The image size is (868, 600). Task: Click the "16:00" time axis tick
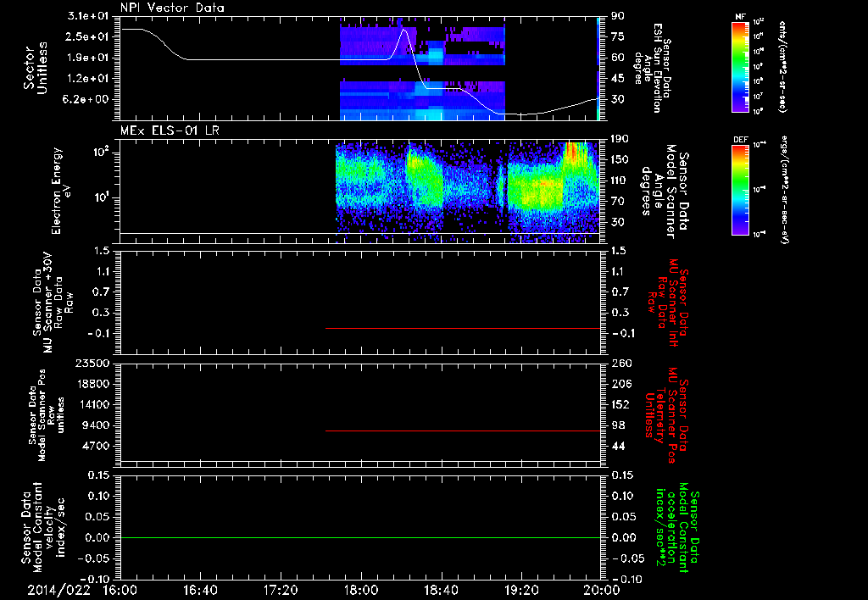(x=120, y=590)
